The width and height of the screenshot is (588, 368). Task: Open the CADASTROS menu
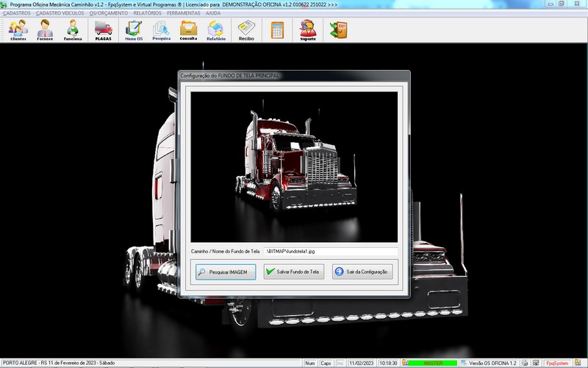click(17, 13)
